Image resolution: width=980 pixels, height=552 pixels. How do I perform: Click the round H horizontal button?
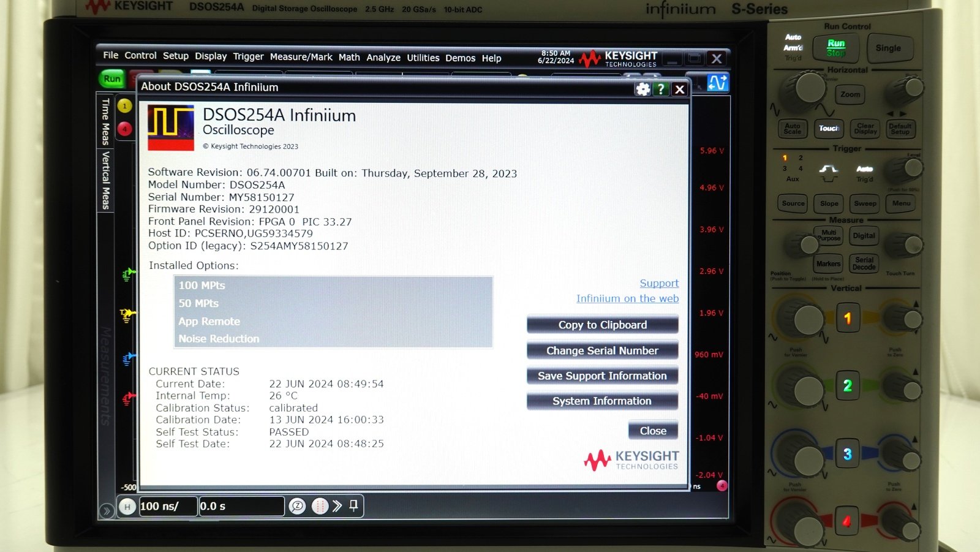(127, 507)
